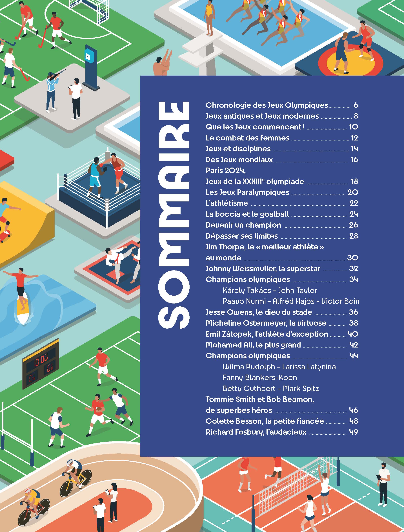
Task: Open 'Jesse Owens, le dieu du stade'
Action: [259, 312]
